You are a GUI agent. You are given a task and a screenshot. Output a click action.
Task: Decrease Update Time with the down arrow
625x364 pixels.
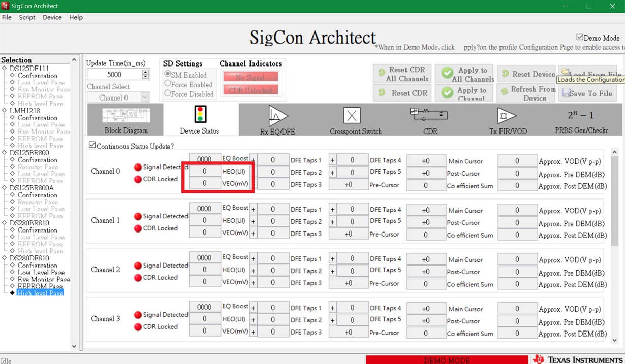tap(145, 77)
